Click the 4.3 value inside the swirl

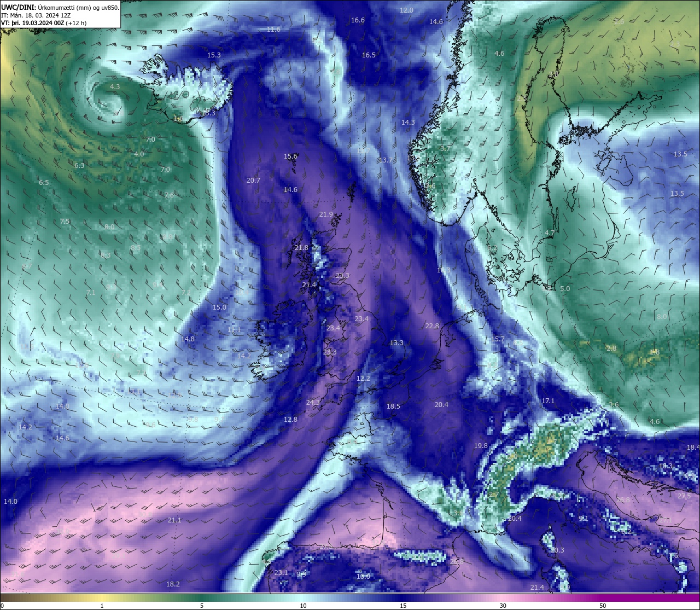coord(115,87)
